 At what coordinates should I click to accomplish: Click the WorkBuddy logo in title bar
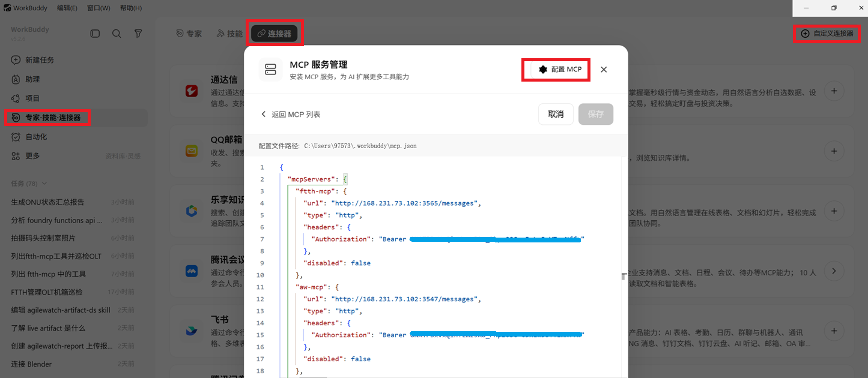(7, 8)
